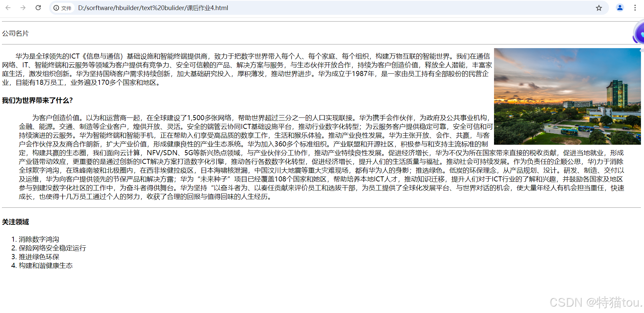
Task: Click the floating assistant bubble at right edge
Action: click(639, 33)
